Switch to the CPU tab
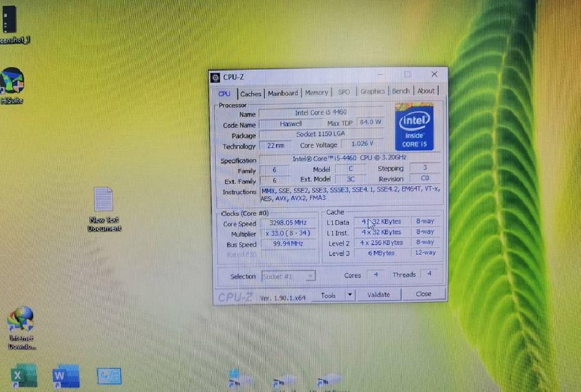The image size is (581, 392). [224, 94]
